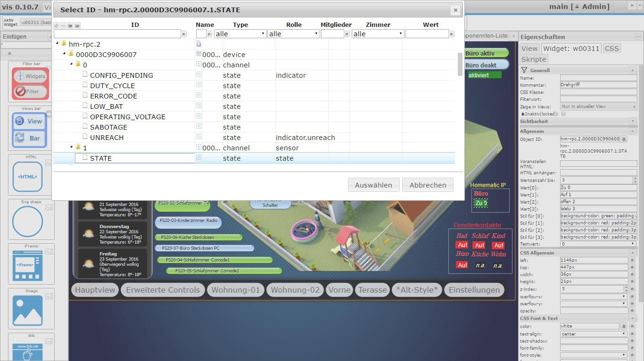
Task: Switch to the View properties tab
Action: (x=529, y=48)
